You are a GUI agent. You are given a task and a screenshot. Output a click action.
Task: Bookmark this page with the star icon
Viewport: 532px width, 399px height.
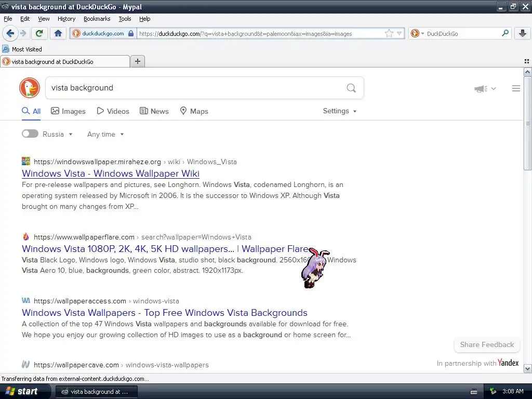point(389,34)
